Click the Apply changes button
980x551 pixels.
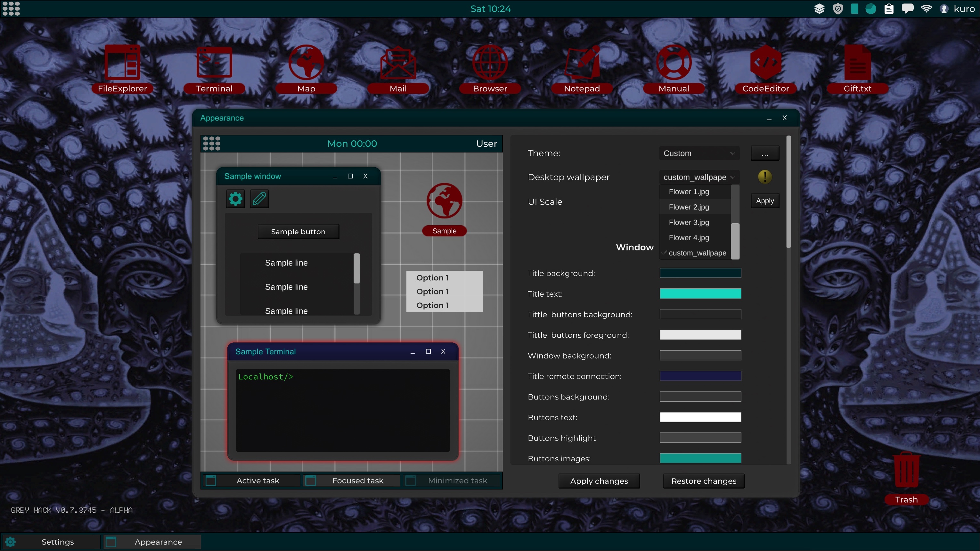[x=599, y=481]
